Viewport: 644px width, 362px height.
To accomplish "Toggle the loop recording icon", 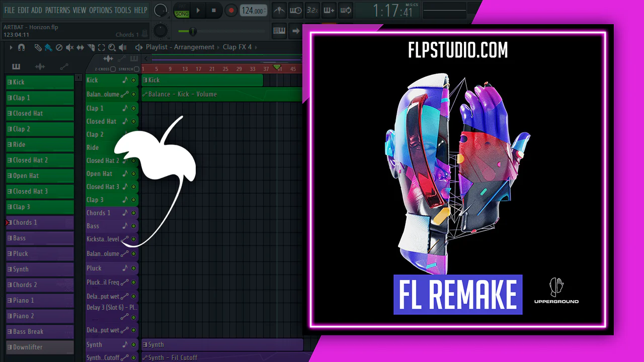I will pyautogui.click(x=345, y=10).
